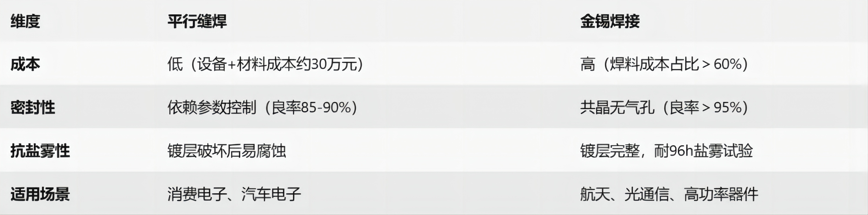Click the 金锡焊接 column header
Image resolution: width=868 pixels, height=215 pixels.
click(x=610, y=21)
